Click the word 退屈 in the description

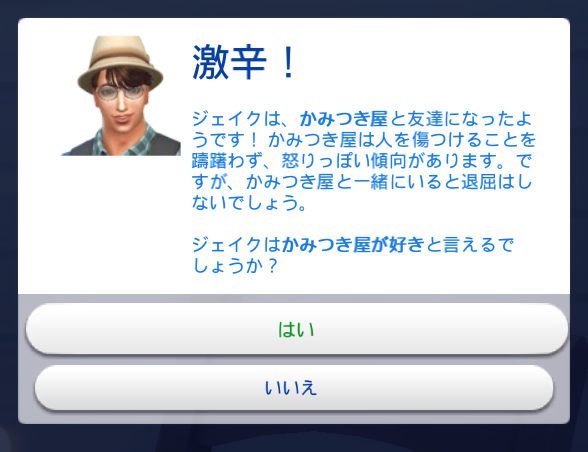[x=478, y=182]
